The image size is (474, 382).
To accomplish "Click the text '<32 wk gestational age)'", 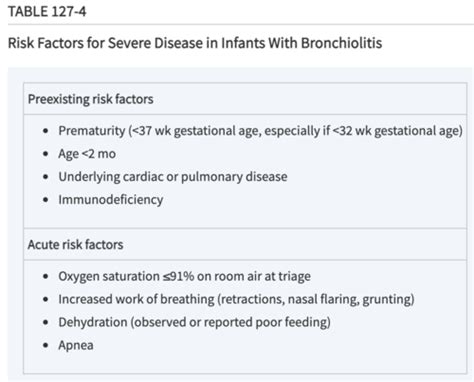I will 398,131.
